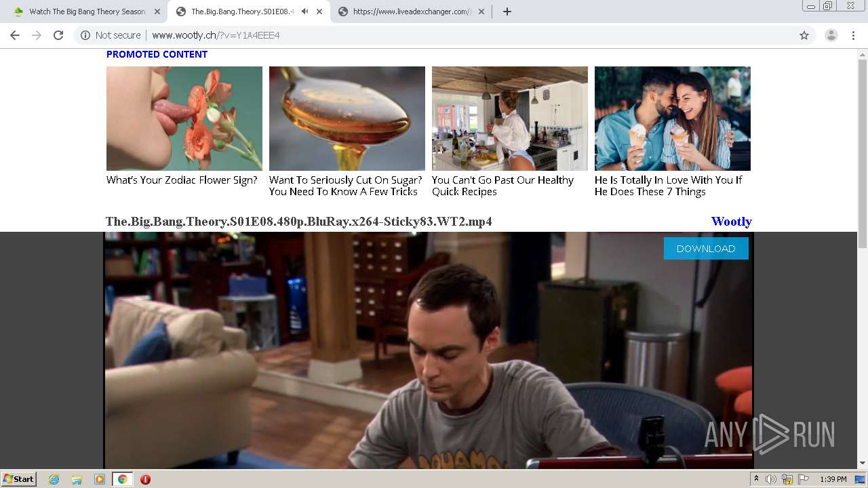Read What's Your Zodiac Flower Sign article
868x488 pixels.
(x=182, y=180)
